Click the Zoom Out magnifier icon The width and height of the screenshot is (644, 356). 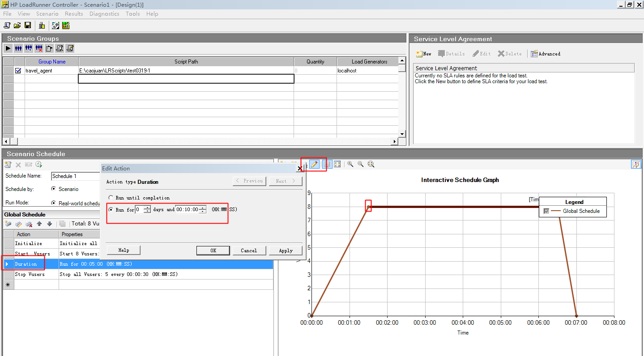pos(360,164)
